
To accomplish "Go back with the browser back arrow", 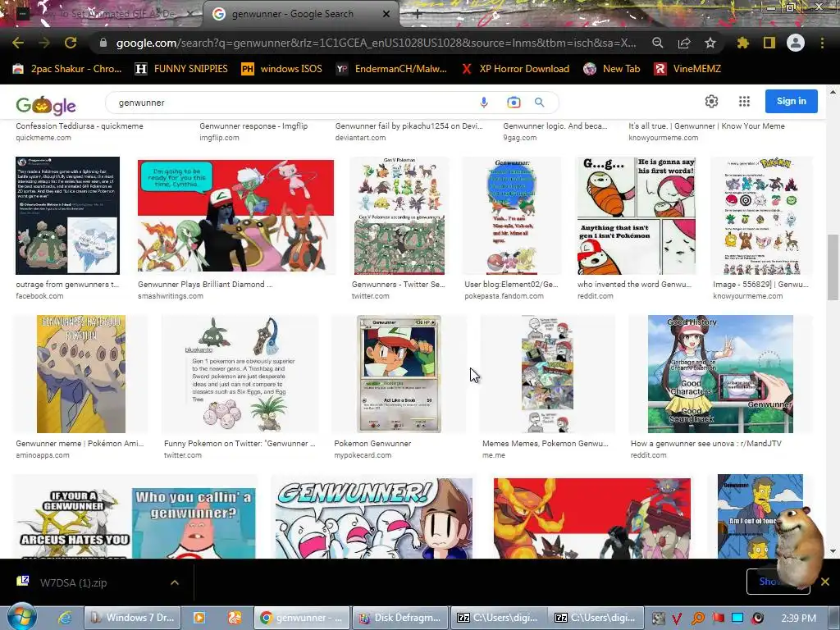I will pos(18,43).
